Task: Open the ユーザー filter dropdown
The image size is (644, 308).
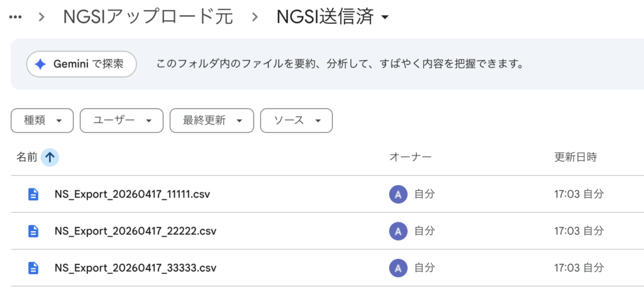Action: click(121, 121)
